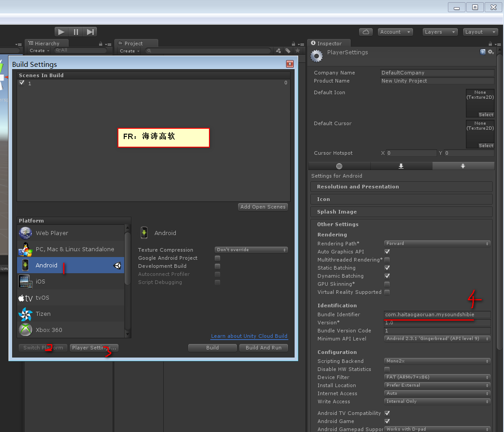Close the Build Settings dialog
Viewport: 504px width, 432px height.
[290, 64]
